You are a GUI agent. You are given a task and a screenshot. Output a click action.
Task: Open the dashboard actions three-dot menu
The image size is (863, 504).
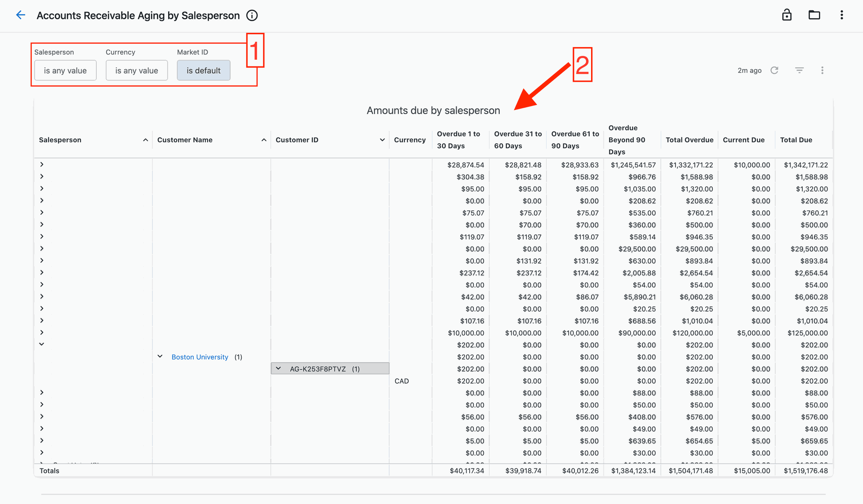pos(822,71)
